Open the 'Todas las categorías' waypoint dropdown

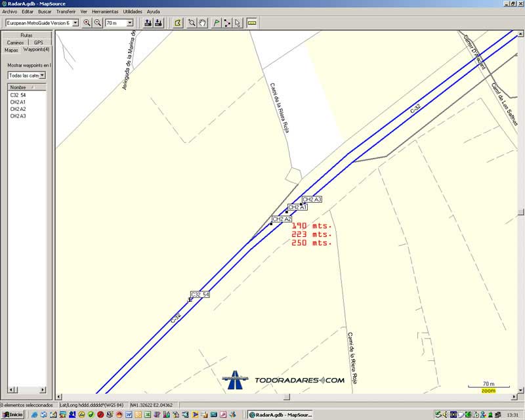43,75
